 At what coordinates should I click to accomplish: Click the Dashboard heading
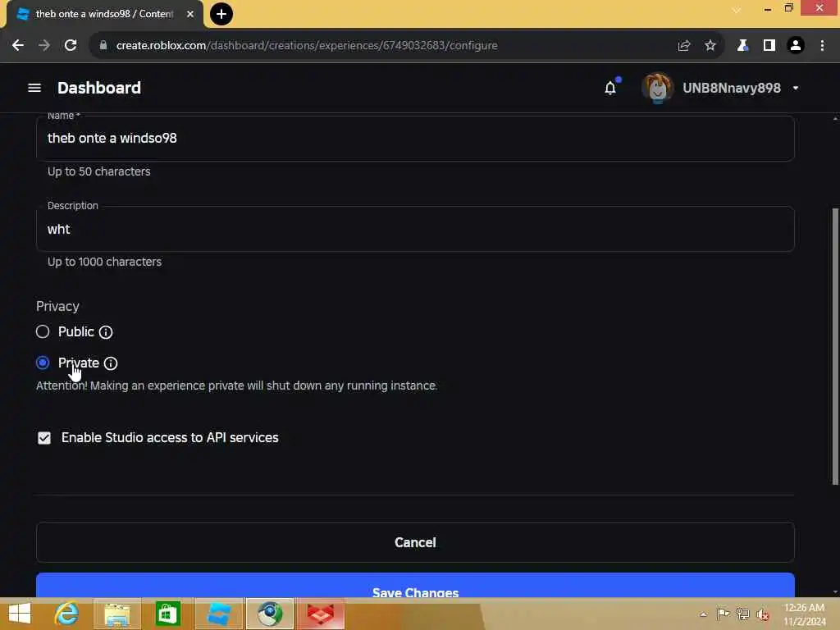tap(99, 88)
